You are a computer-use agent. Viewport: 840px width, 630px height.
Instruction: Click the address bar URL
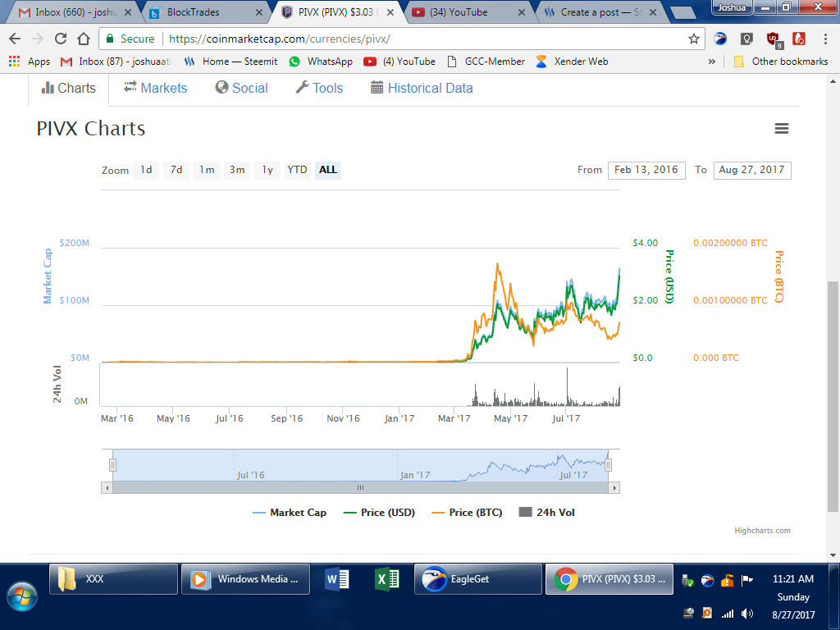click(x=279, y=39)
